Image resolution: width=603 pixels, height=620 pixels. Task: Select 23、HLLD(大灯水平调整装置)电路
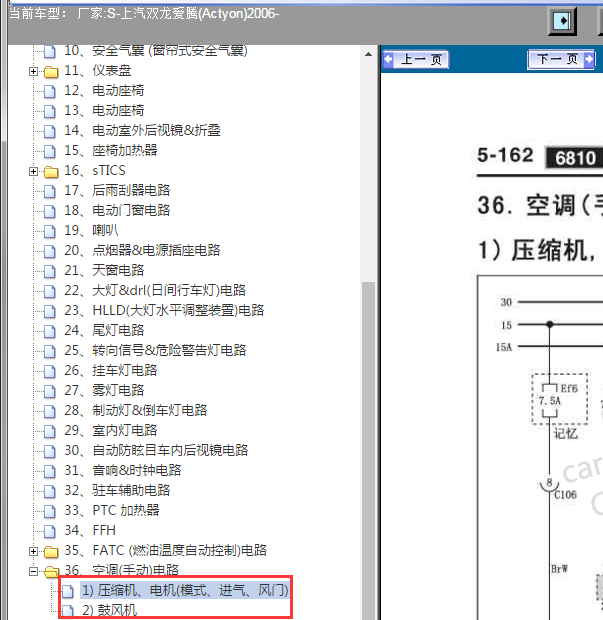[x=164, y=310]
